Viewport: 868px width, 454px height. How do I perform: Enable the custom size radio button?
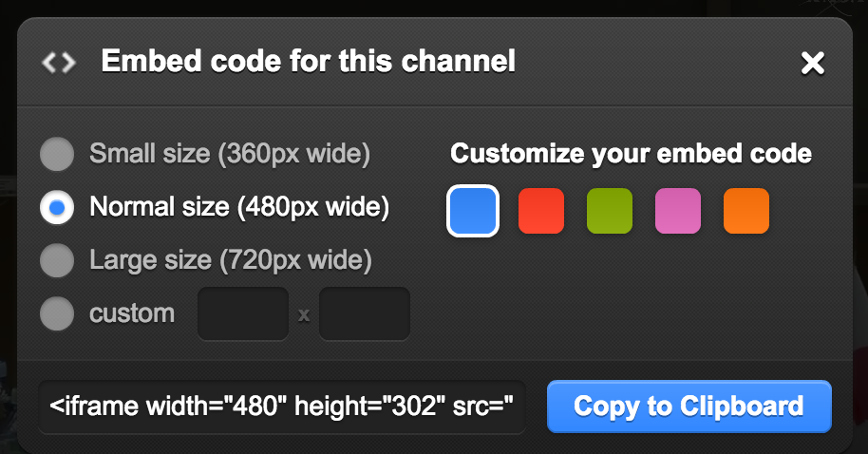pyautogui.click(x=57, y=313)
